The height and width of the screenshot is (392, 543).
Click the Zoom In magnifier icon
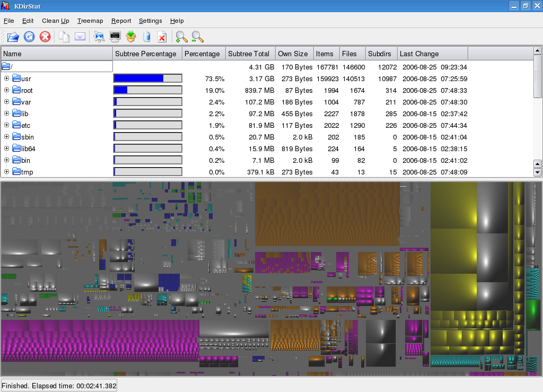[x=181, y=37]
